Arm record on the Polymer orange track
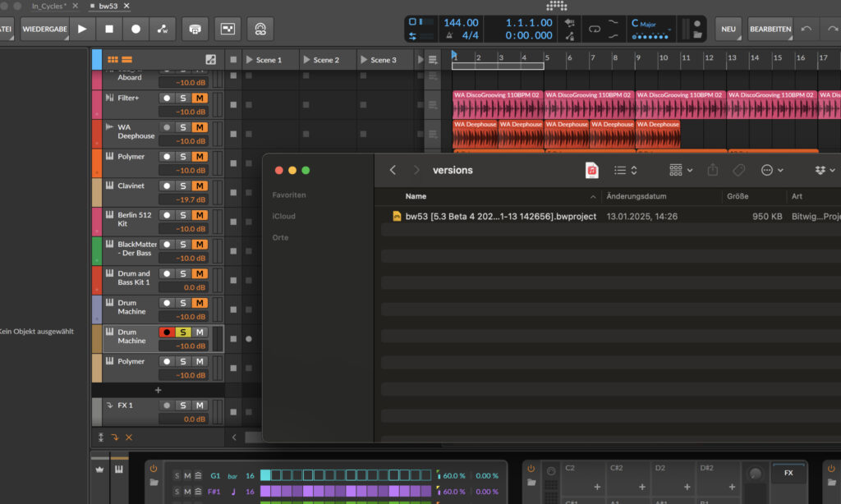841x504 pixels. (x=167, y=157)
